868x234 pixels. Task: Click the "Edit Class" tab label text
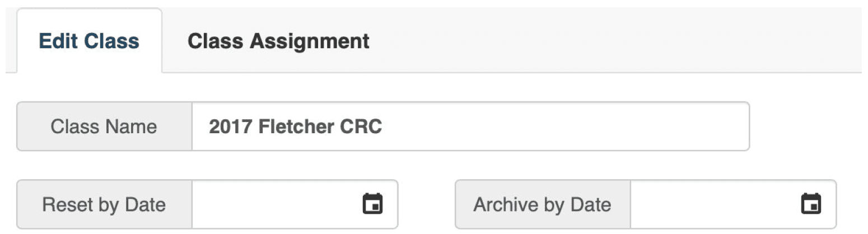tap(89, 41)
